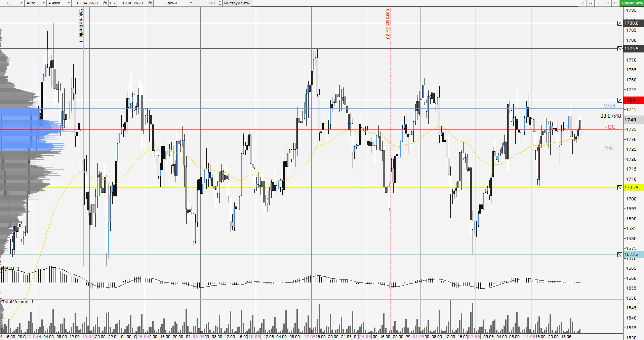Image resolution: width=644 pixels, height=340 pixels.
Task: Click the +7 shift button
Action: 590,3
